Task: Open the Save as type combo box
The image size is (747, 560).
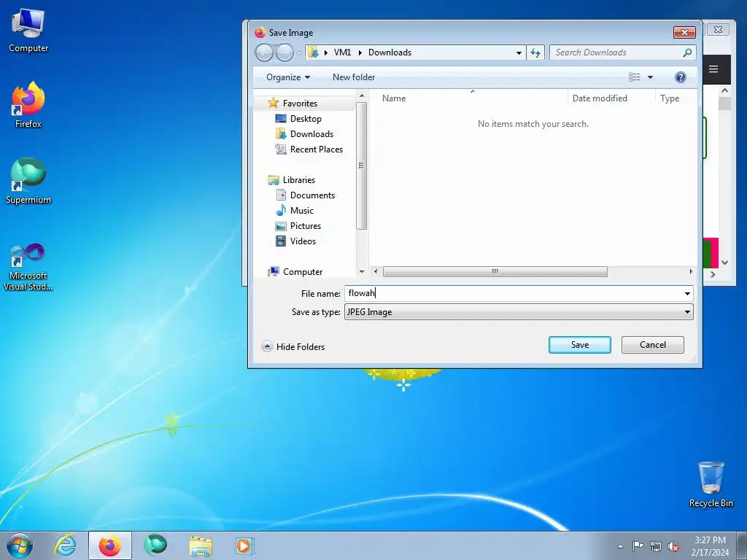Action: pyautogui.click(x=519, y=312)
